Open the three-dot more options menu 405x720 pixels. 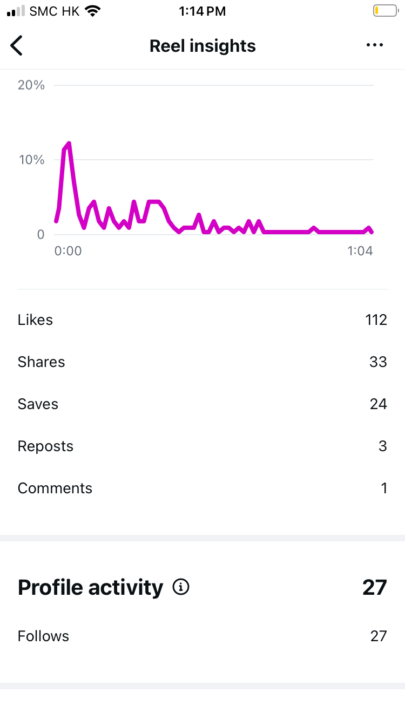375,45
